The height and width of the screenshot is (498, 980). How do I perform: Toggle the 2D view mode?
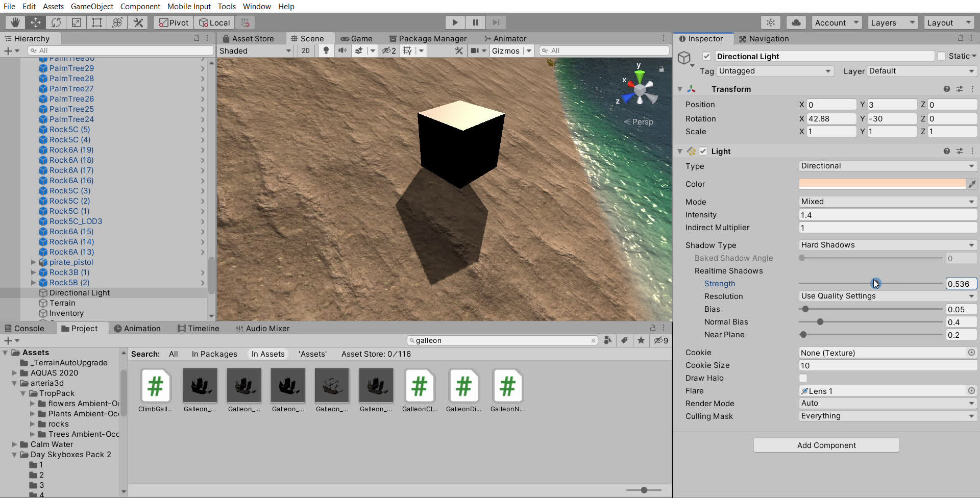pyautogui.click(x=306, y=51)
